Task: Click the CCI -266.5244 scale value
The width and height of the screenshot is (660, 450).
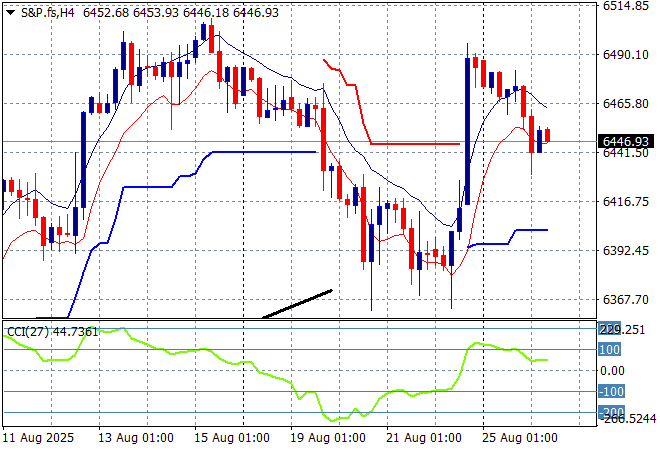Action: 627,418
